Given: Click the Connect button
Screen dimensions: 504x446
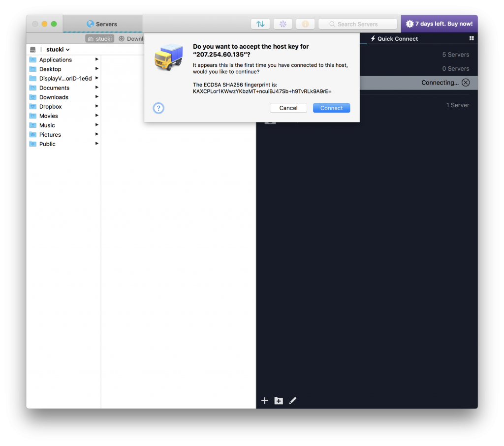Looking at the screenshot, I should [331, 108].
